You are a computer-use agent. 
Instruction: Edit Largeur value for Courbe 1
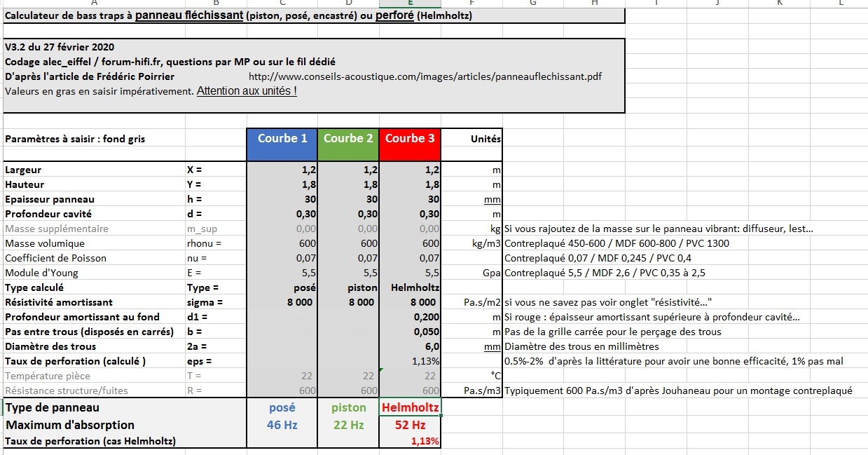tap(282, 170)
